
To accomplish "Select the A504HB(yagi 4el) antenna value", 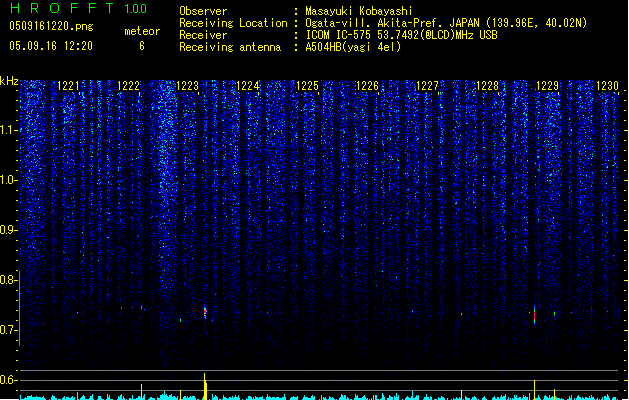I will pos(353,47).
